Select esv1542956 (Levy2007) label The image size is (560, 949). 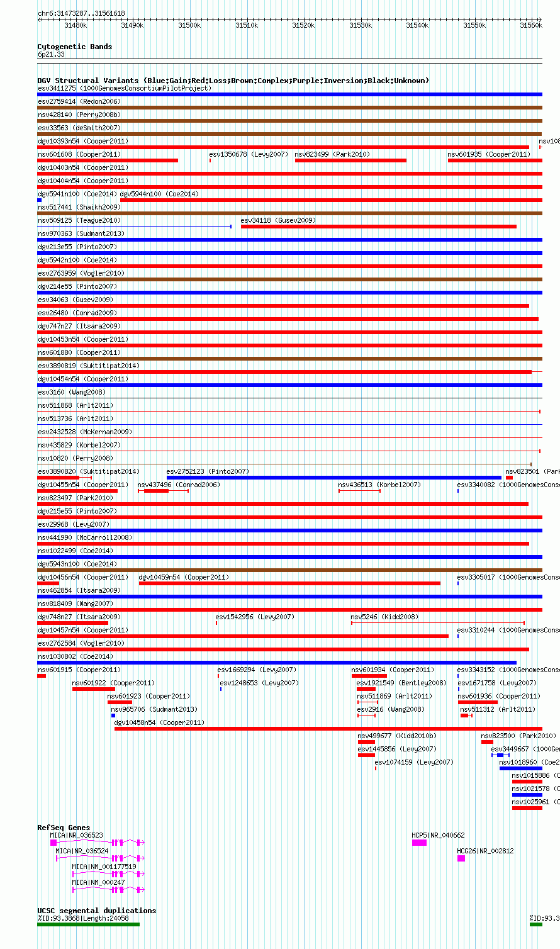click(255, 617)
